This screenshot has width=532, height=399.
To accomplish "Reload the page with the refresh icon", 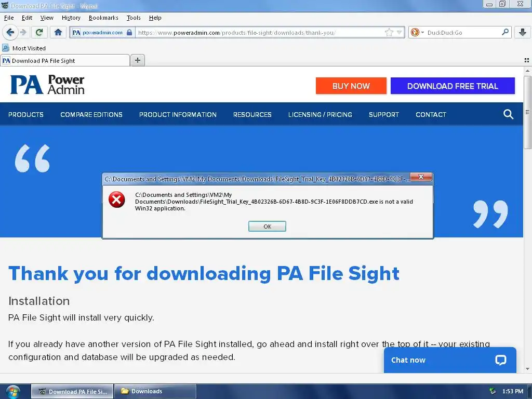I will (39, 32).
